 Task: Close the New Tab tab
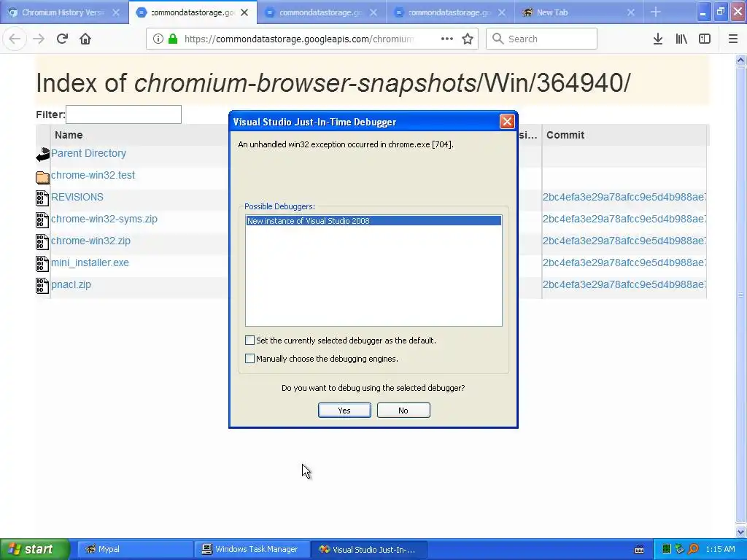[x=631, y=12]
